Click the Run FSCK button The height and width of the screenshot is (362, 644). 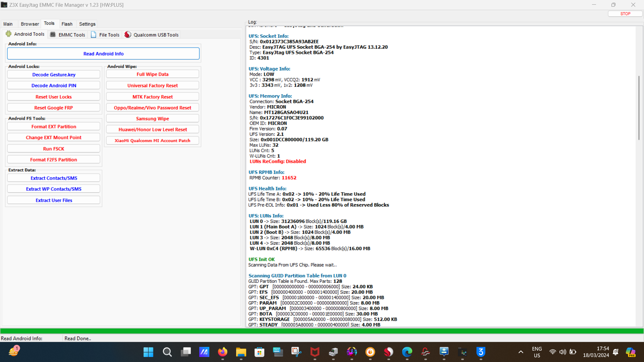tap(54, 148)
